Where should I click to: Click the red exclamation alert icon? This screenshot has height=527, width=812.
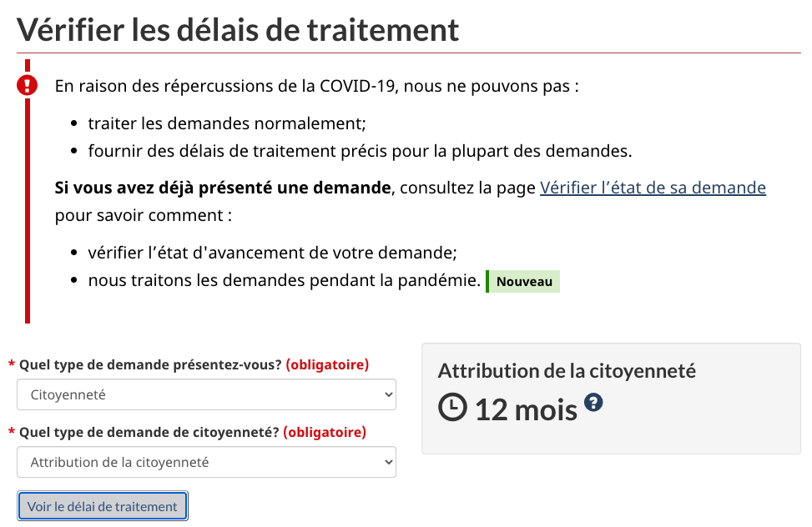(28, 85)
